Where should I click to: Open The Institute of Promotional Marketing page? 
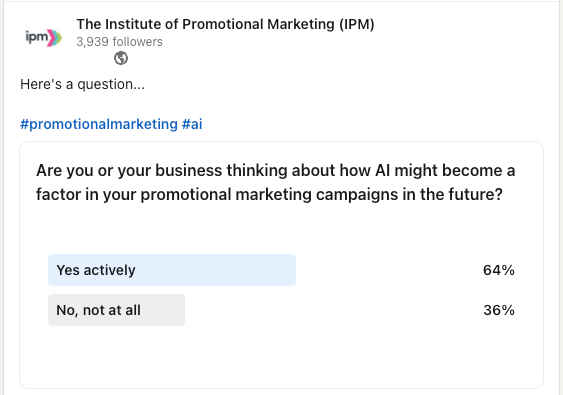pyautogui.click(x=225, y=24)
